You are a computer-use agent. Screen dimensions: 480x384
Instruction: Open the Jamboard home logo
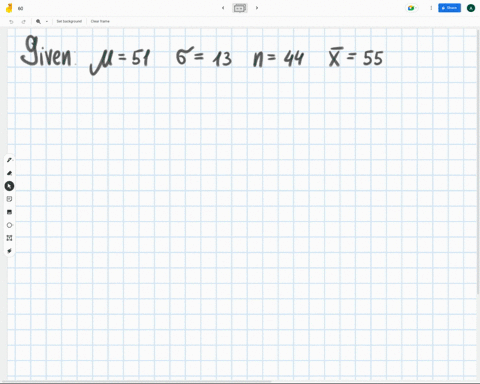(9, 8)
